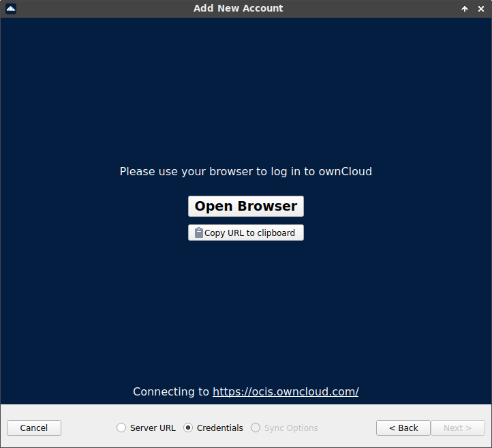Cancel the account setup wizard
Viewport: 492px width, 448px height.
[34, 428]
